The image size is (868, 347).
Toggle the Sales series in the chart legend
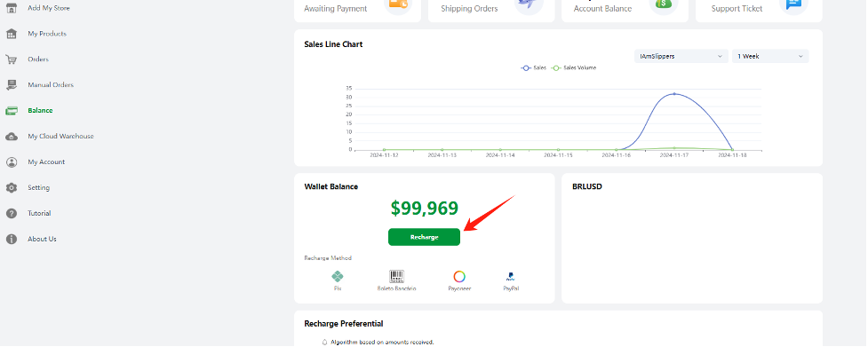tap(533, 68)
